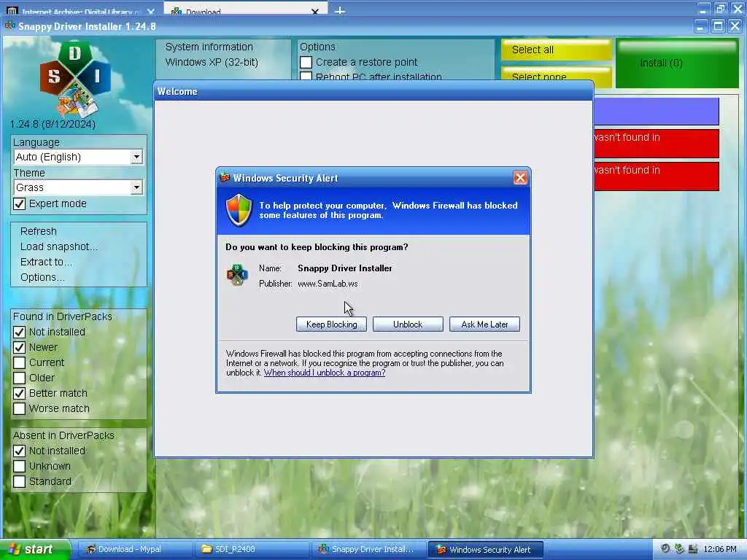Click the first system tray icon
Image resolution: width=747 pixels, height=560 pixels.
click(665, 549)
